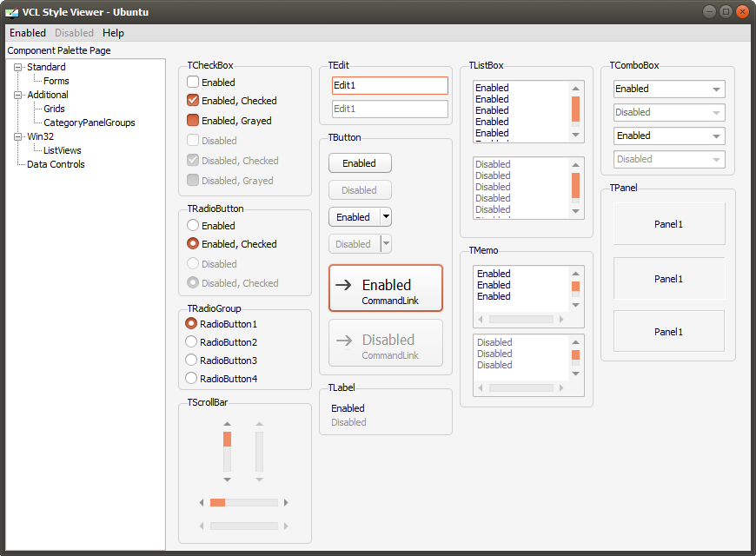Click the down arrow of the disabled TMemo scrollbar
Image resolution: width=756 pixels, height=556 pixels.
point(575,374)
